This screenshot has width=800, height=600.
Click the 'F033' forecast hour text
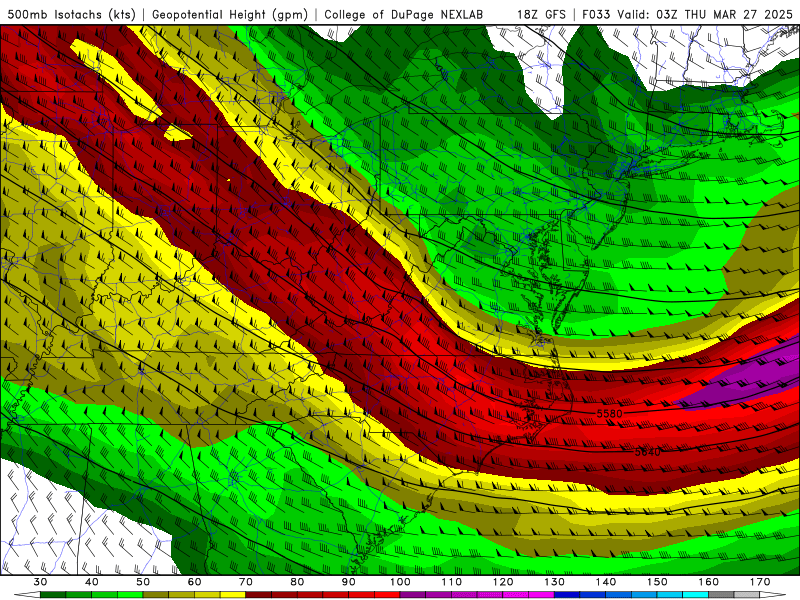[597, 14]
